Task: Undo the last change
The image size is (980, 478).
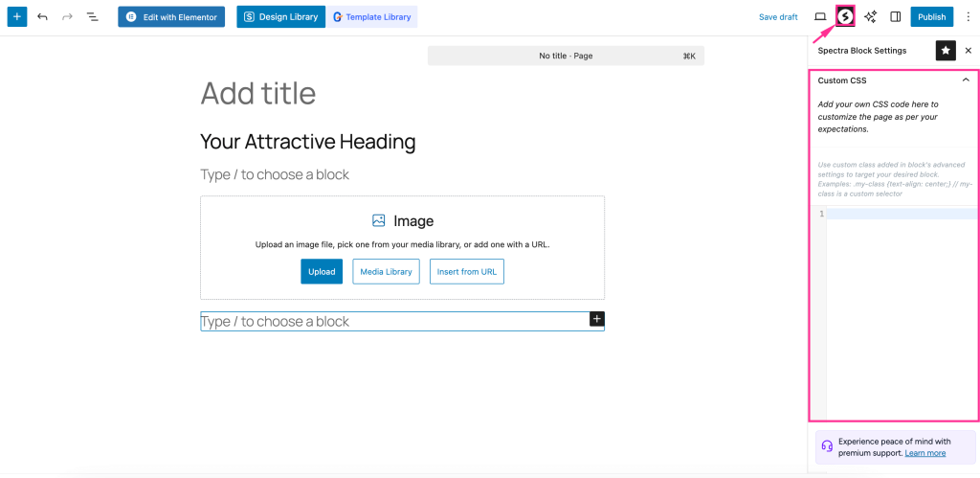Action: click(x=42, y=17)
